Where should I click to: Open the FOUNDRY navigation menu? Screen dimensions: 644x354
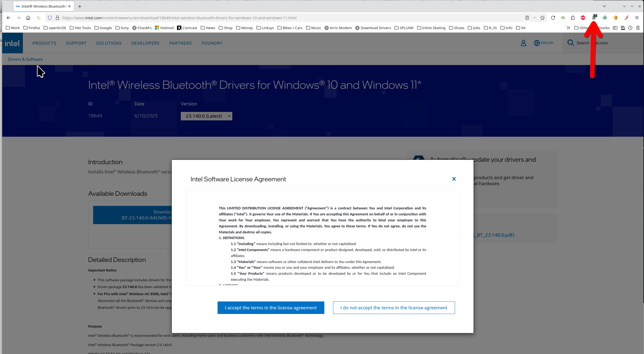tap(212, 43)
